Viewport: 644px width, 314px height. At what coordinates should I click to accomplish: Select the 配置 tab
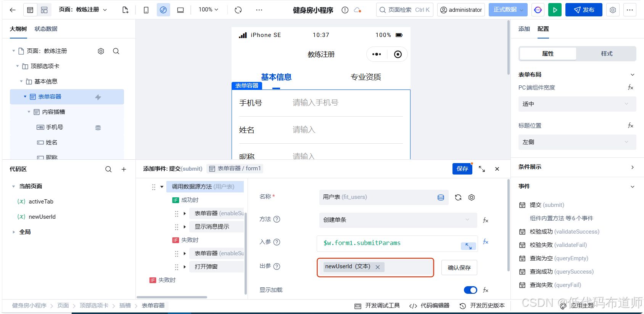click(543, 29)
